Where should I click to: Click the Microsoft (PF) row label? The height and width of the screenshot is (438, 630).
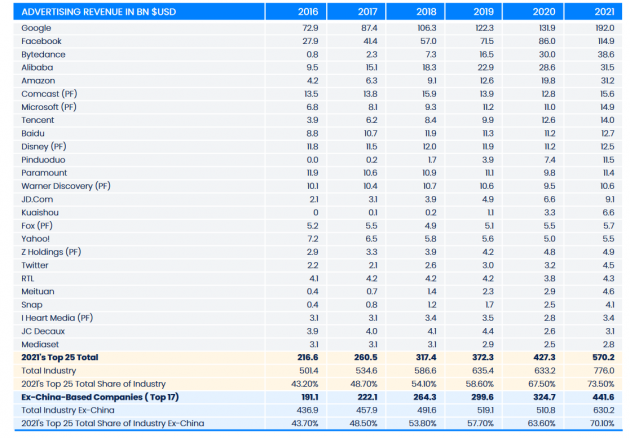pos(49,107)
